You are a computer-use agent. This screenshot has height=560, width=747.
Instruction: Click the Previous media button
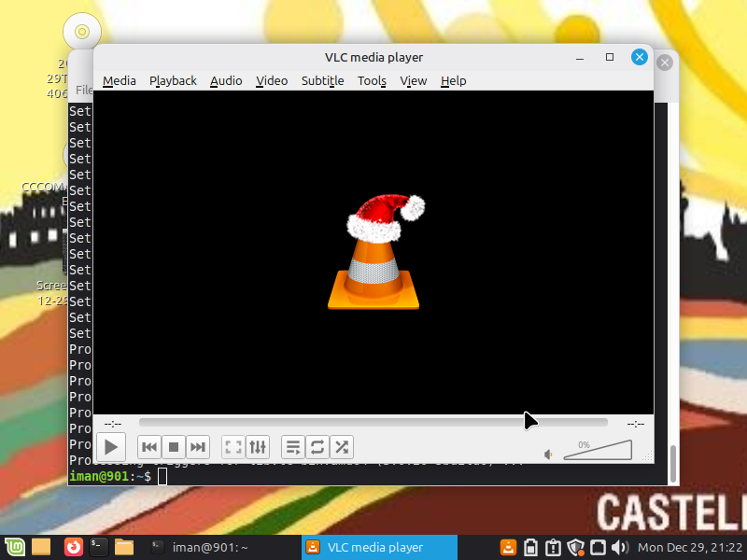[149, 447]
